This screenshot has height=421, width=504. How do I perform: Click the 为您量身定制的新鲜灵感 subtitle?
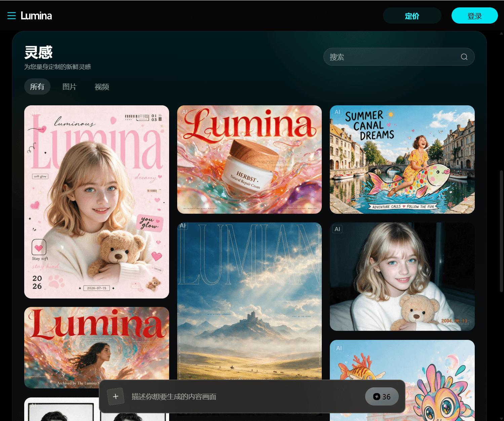click(57, 67)
